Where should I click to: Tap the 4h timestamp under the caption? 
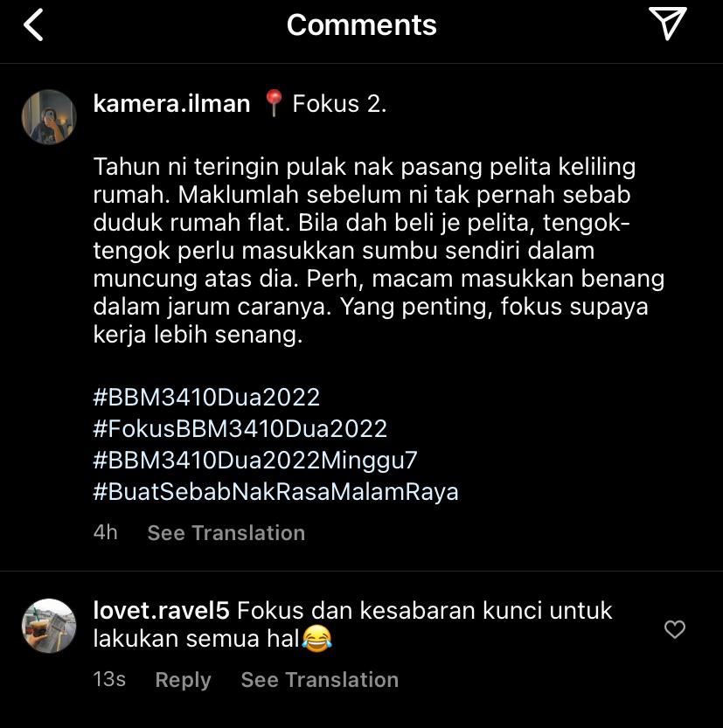pos(105,532)
